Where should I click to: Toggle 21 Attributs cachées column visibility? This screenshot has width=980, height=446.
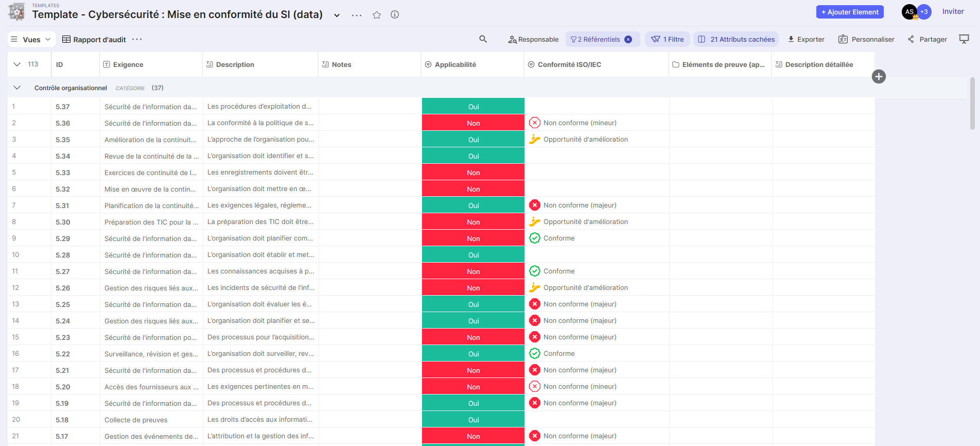(736, 39)
